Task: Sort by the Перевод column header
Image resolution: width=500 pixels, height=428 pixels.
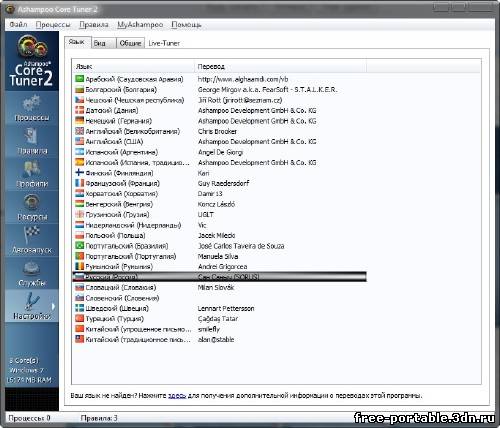Action: (x=280, y=66)
